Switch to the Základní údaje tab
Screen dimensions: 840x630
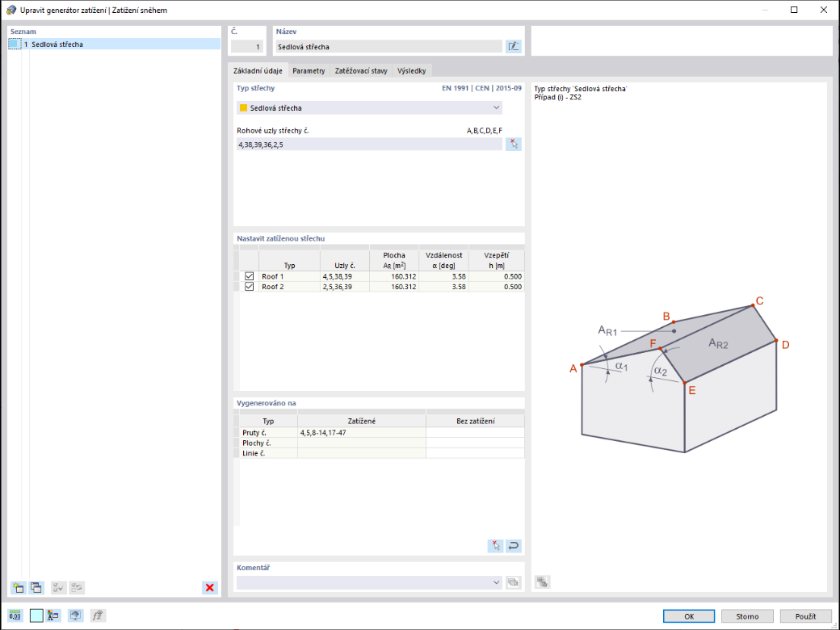pos(258,71)
